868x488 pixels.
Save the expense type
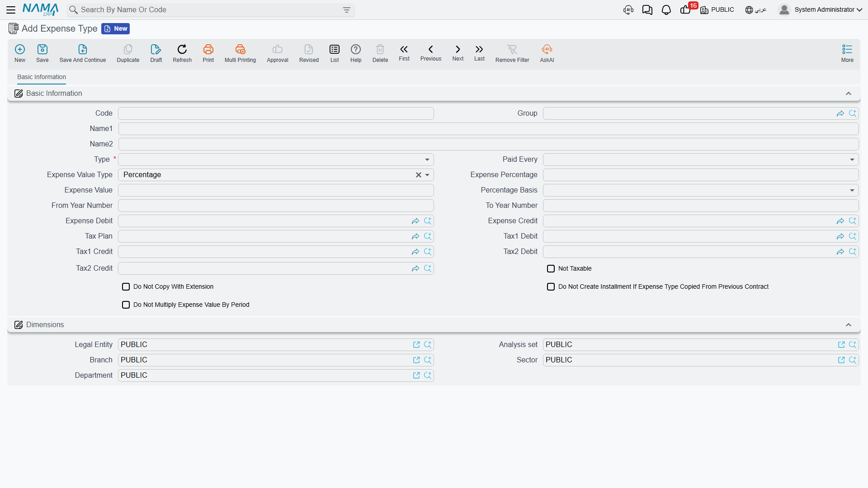coord(42,53)
